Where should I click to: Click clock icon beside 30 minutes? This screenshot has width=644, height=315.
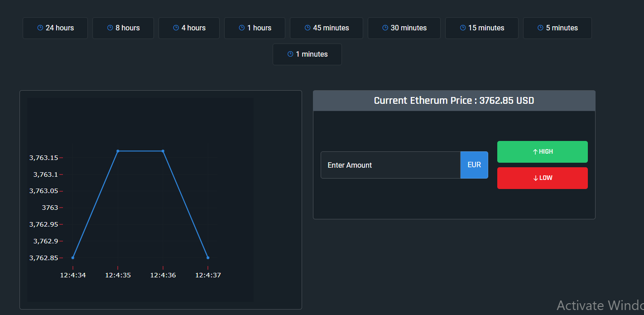point(385,28)
